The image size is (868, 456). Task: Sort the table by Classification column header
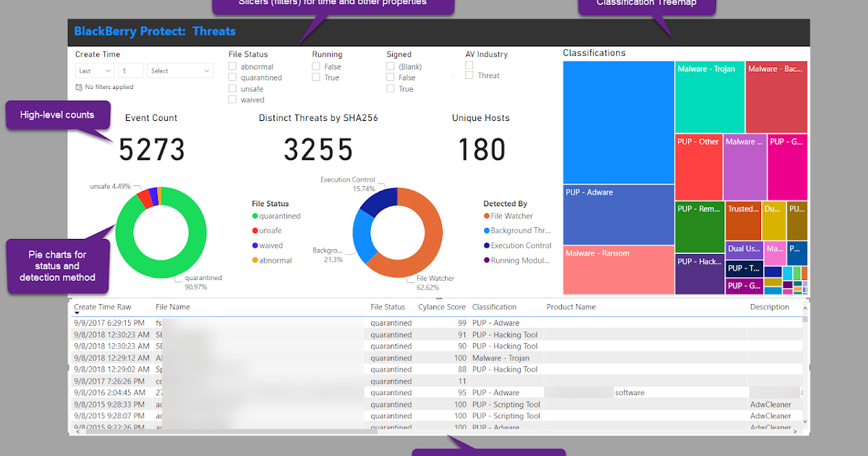click(x=494, y=306)
